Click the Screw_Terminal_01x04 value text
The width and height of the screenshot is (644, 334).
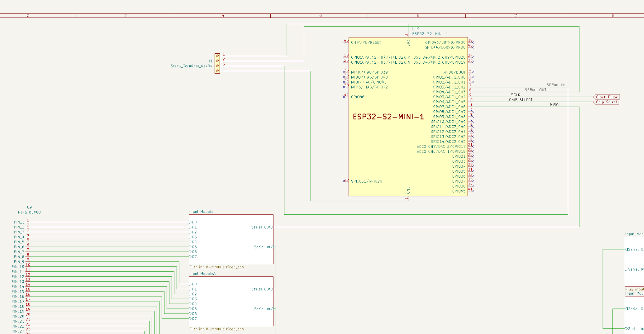pyautogui.click(x=191, y=66)
